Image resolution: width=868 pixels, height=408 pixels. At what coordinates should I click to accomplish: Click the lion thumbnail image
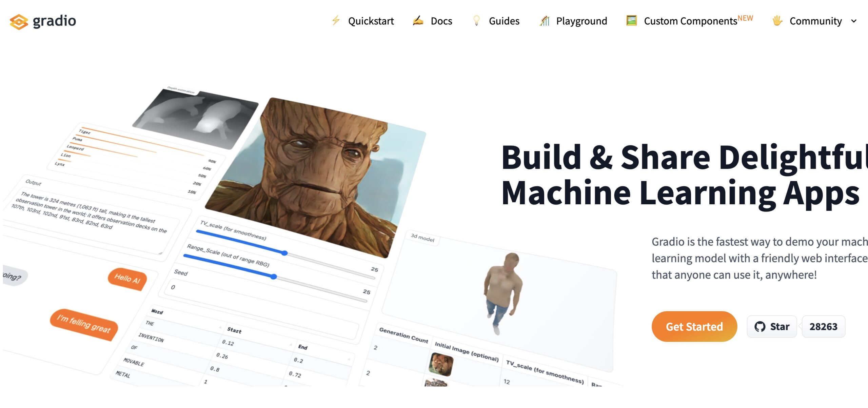pos(441,364)
